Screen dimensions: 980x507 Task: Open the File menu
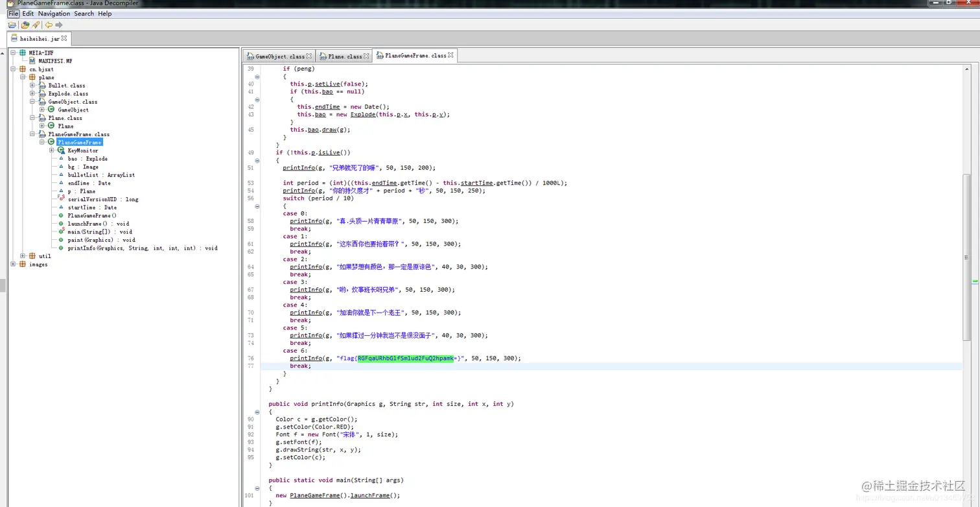coord(13,14)
